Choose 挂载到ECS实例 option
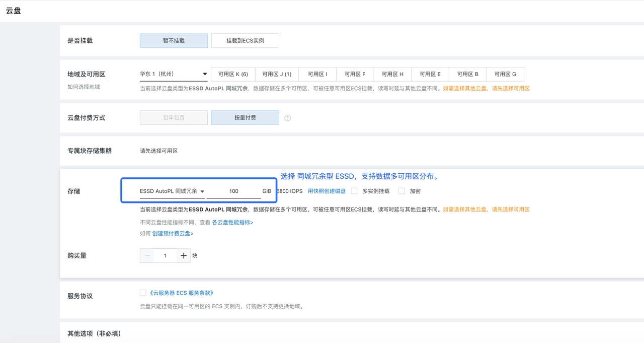This screenshot has width=644, height=343. coord(245,41)
